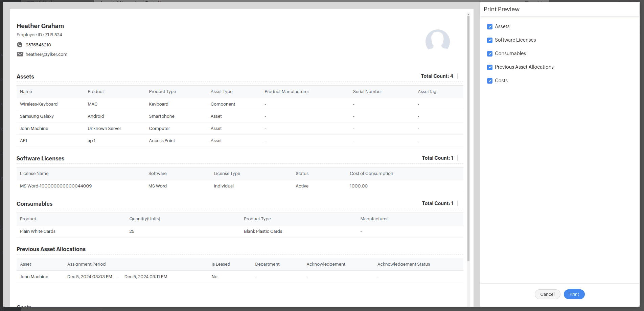Click the Smartphone product type cell
This screenshot has height=311, width=644.
[162, 116]
